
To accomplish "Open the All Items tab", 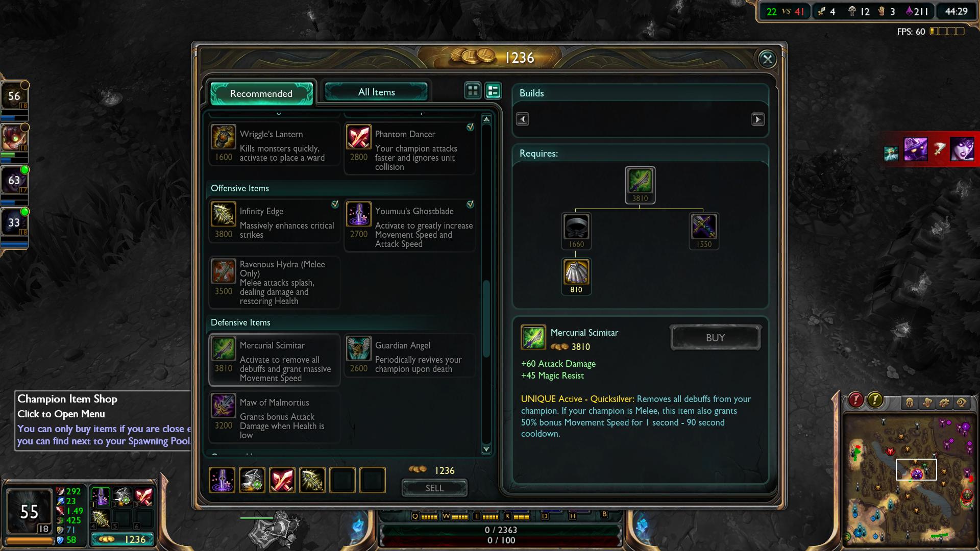I will coord(376,92).
